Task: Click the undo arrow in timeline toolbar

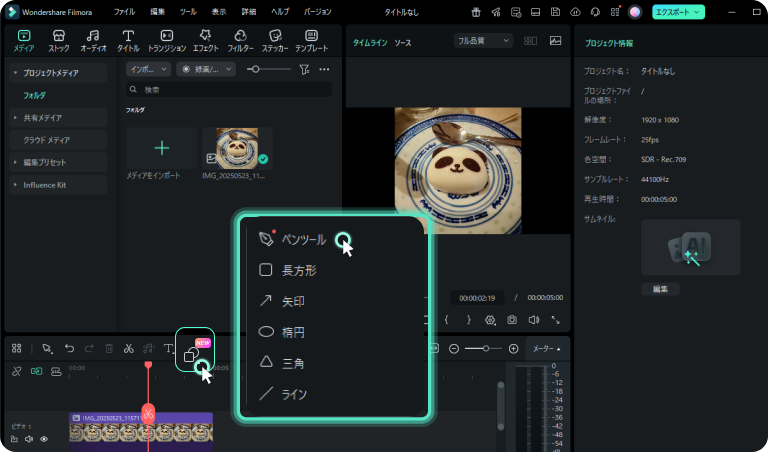Action: [x=69, y=349]
